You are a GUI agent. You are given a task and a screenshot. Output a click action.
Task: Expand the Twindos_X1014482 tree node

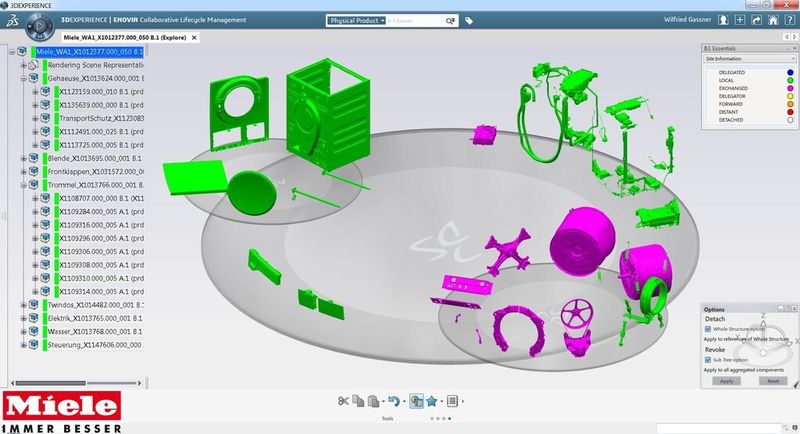(x=23, y=305)
